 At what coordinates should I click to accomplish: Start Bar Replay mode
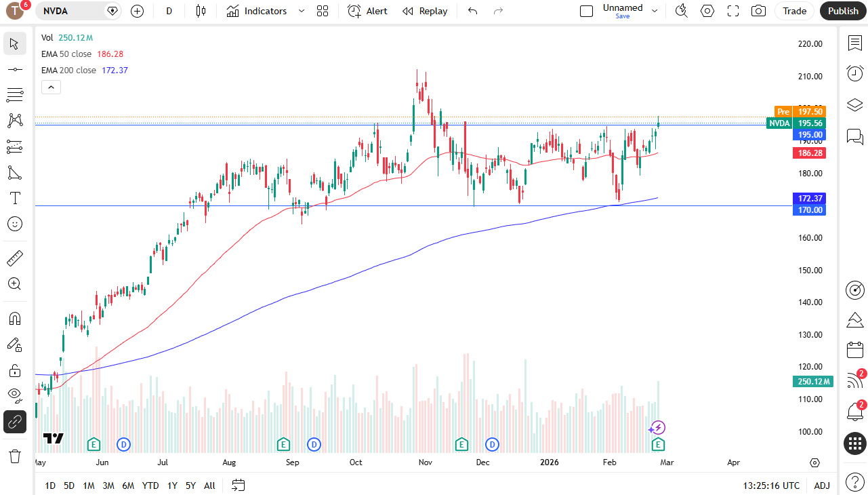425,11
